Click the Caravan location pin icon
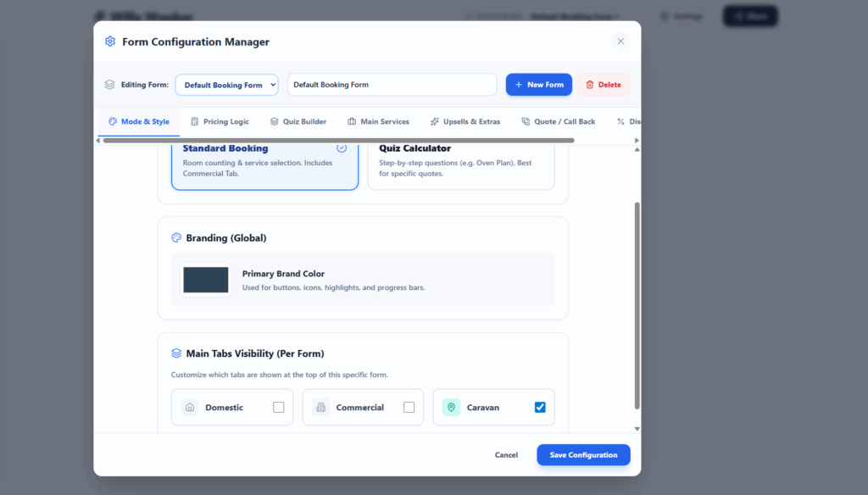The image size is (868, 495). click(x=451, y=408)
